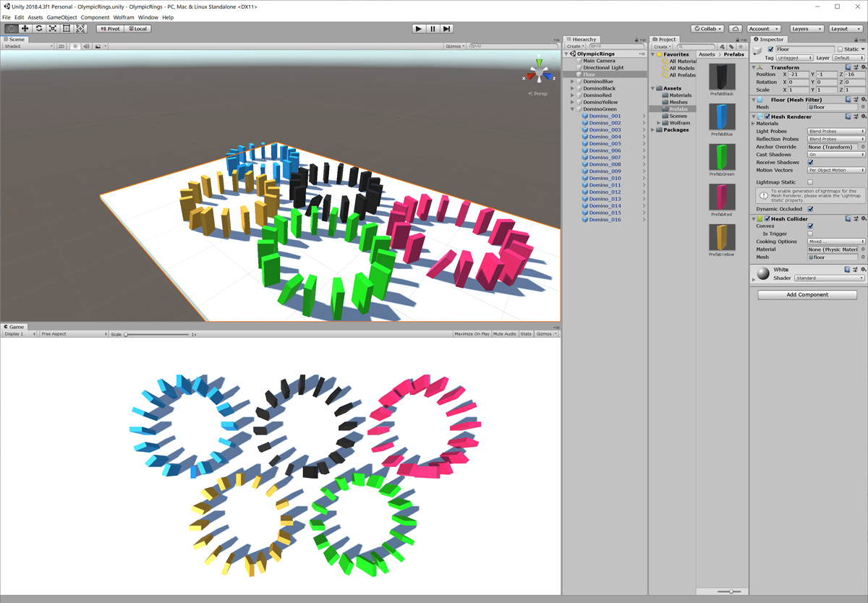The height and width of the screenshot is (603, 868).
Task: Toggle 2D view mode in Scene
Action: pos(61,46)
